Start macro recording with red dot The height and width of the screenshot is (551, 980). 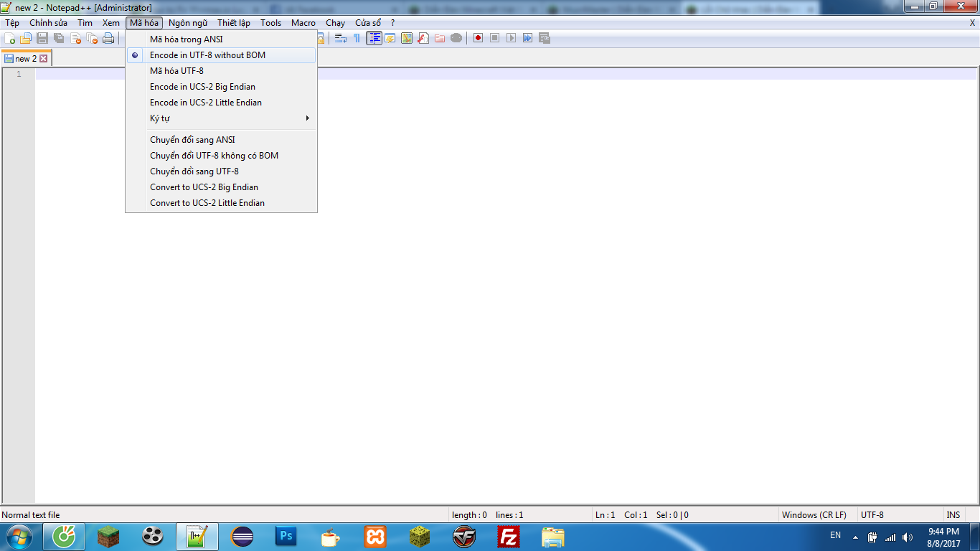[x=479, y=38]
